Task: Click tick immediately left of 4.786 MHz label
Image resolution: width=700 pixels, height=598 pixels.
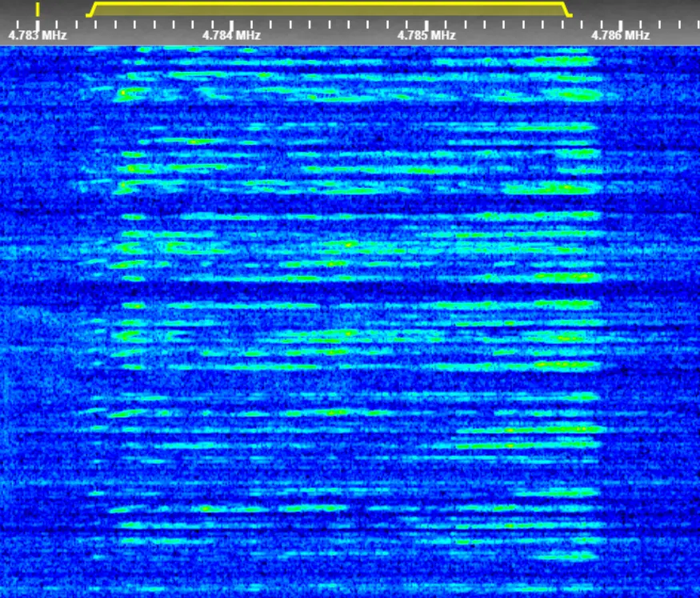Action: (601, 24)
